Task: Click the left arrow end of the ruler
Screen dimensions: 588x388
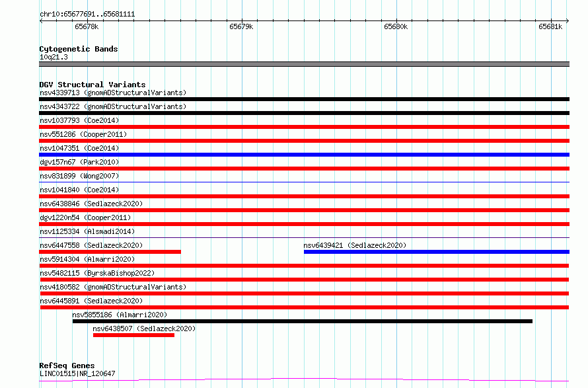Action: point(41,21)
